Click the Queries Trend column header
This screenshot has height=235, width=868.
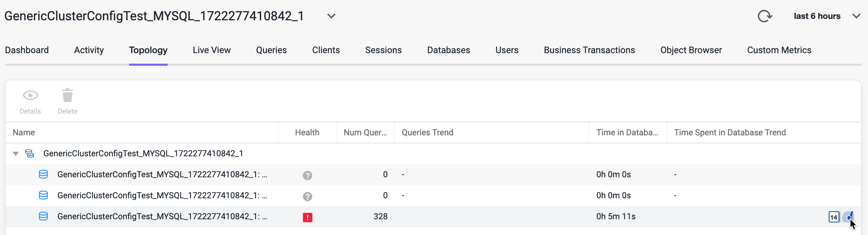click(492, 133)
